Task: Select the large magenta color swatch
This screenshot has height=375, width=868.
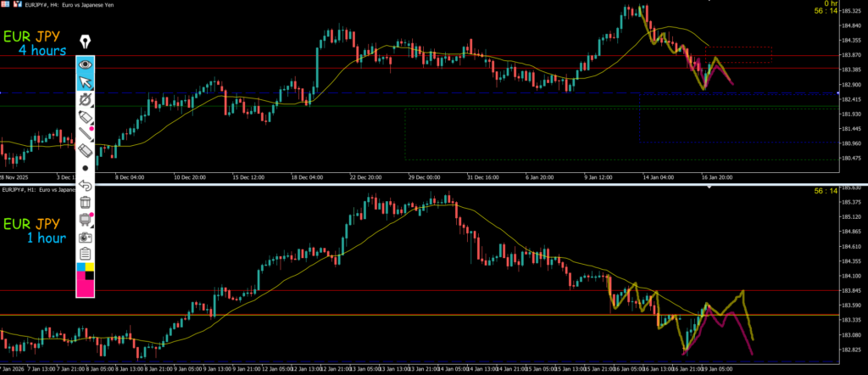Action: point(86,288)
